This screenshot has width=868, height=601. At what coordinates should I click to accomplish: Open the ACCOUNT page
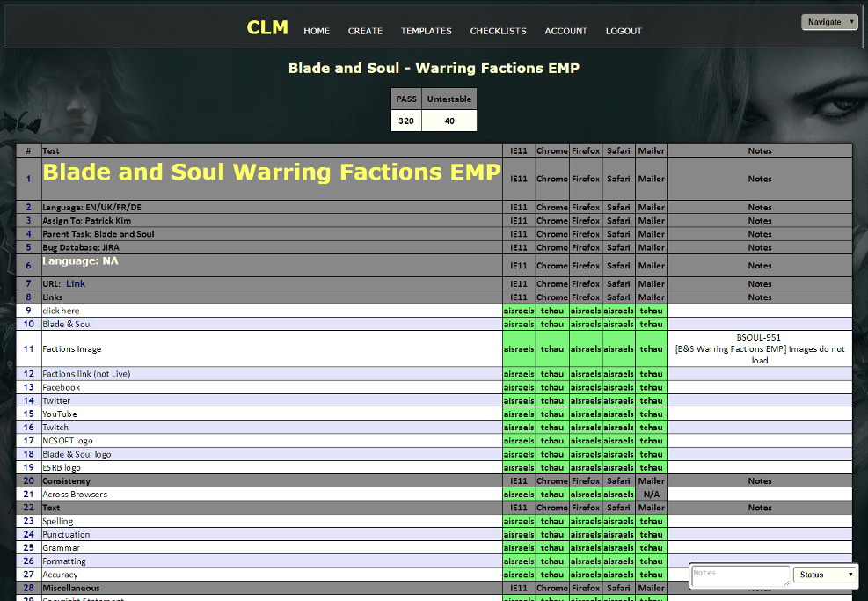(565, 31)
